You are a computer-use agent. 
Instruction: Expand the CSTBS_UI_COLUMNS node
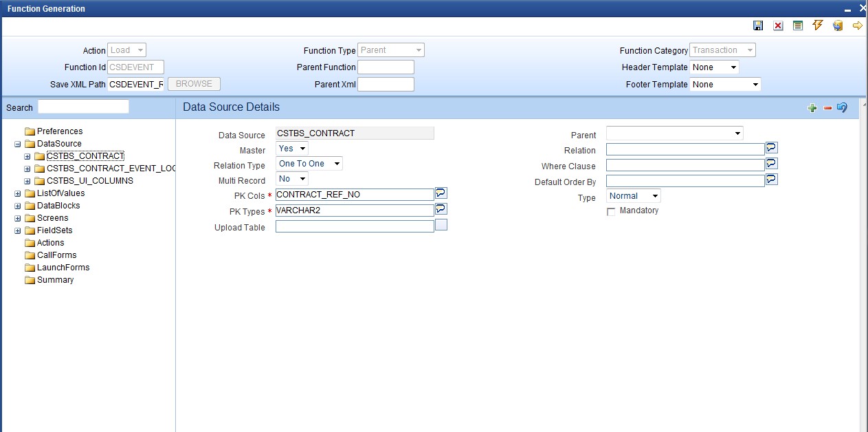pyautogui.click(x=27, y=181)
